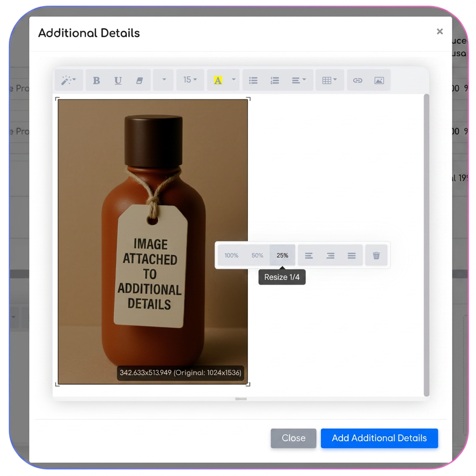
Task: Set image size to 50%
Action: coord(257,255)
